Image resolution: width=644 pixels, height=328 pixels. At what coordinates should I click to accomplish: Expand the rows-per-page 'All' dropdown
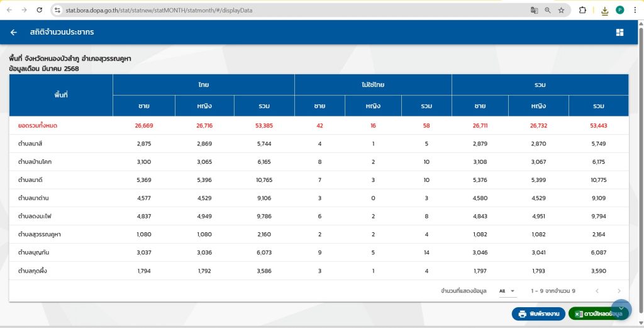click(507, 291)
